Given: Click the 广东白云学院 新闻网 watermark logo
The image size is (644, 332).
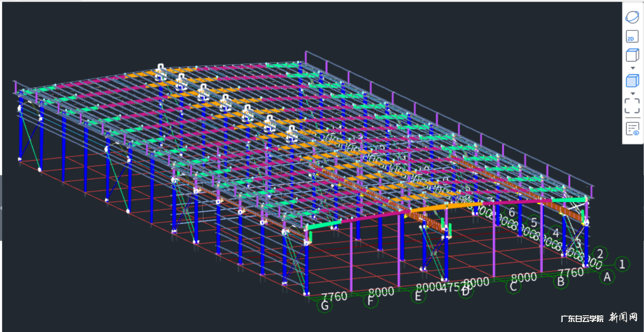Looking at the screenshot, I should 599,318.
